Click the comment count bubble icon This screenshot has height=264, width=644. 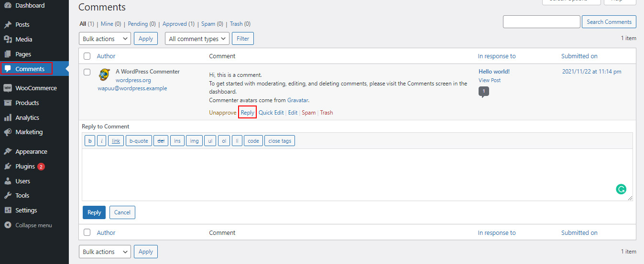point(483,91)
